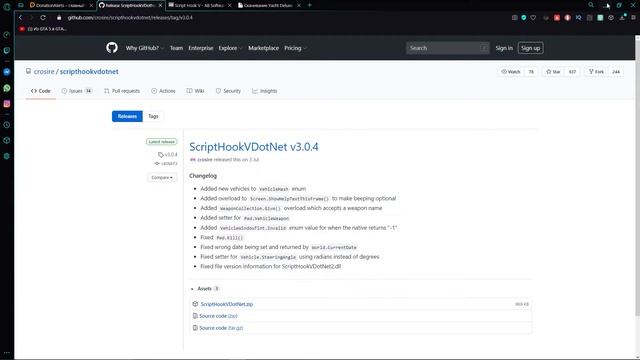
Task: Download Source code (tar.gz)
Action: [x=221, y=328]
